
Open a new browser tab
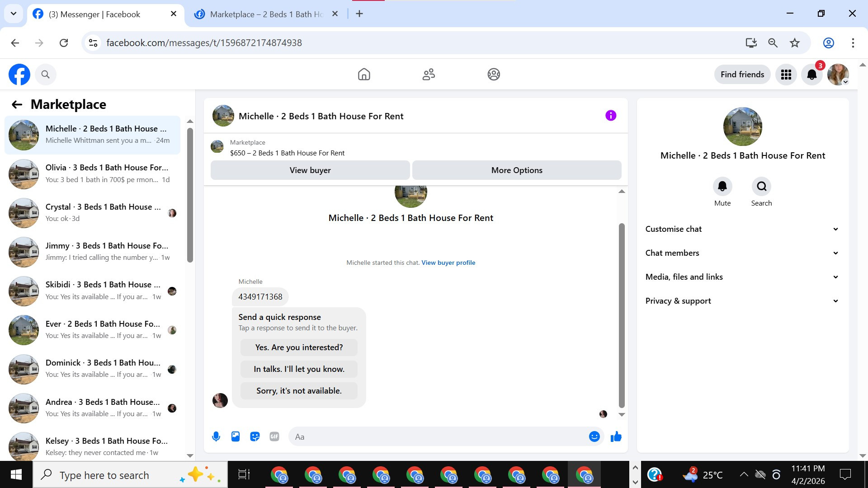click(359, 14)
